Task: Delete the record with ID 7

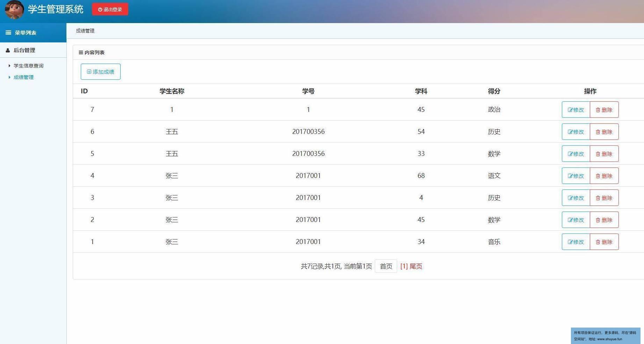Action: click(604, 110)
